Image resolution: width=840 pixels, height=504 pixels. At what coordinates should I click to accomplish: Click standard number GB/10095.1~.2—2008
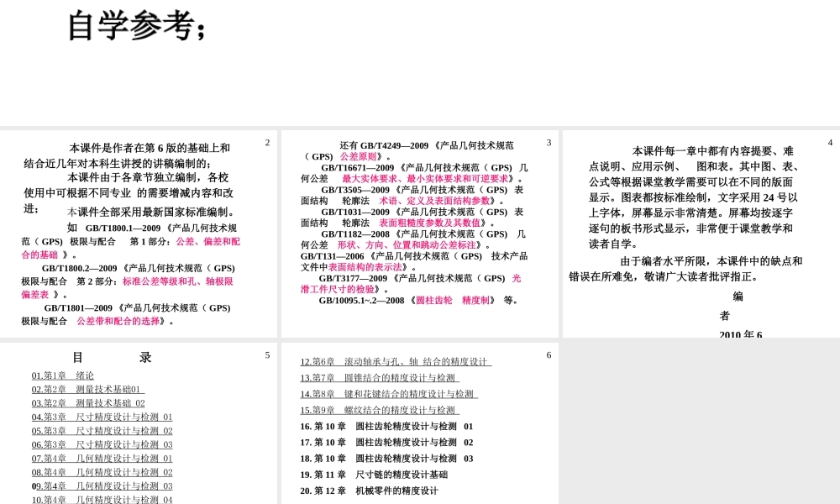[361, 301]
